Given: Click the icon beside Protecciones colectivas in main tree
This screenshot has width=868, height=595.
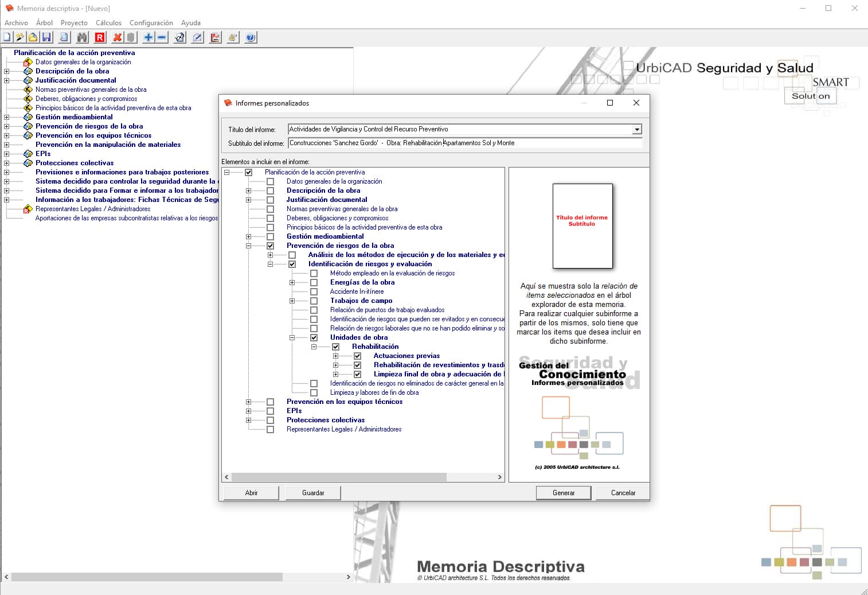Looking at the screenshot, I should point(28,163).
